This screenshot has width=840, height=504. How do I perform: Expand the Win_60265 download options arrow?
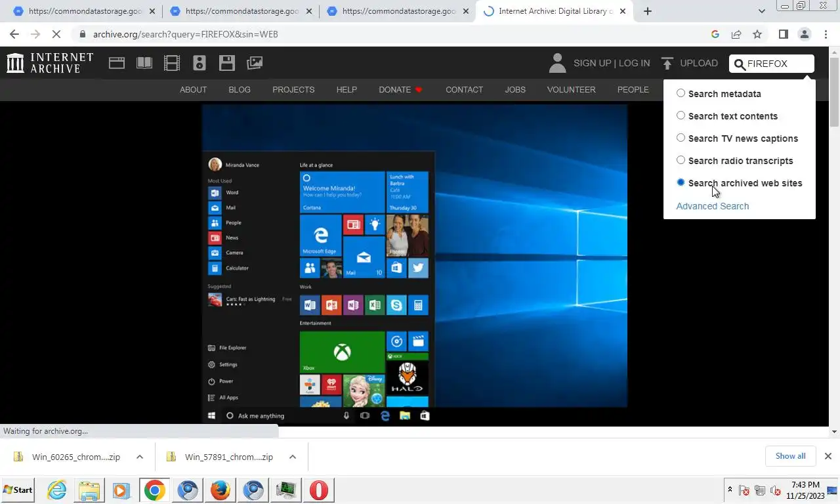[140, 457]
